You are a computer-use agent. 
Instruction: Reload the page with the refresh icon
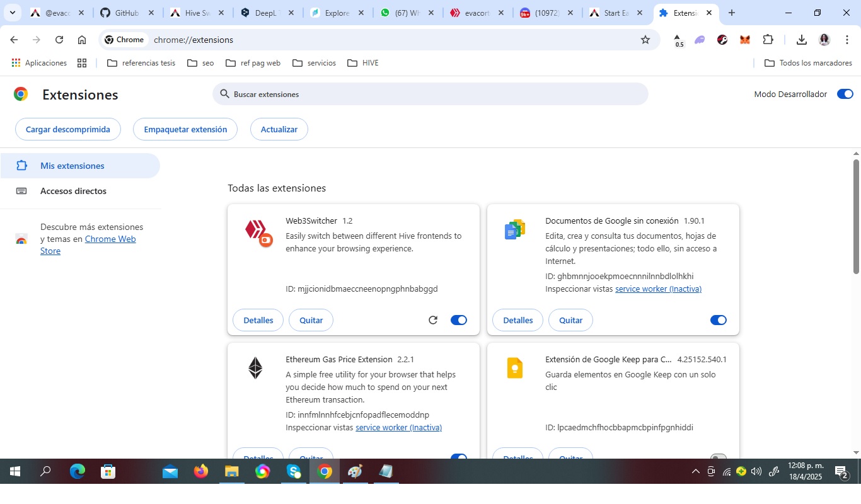click(x=59, y=40)
